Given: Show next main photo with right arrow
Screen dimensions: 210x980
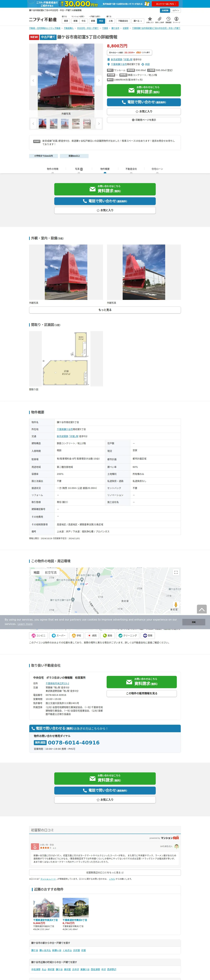Looking at the screenshot, I should pos(99,80).
